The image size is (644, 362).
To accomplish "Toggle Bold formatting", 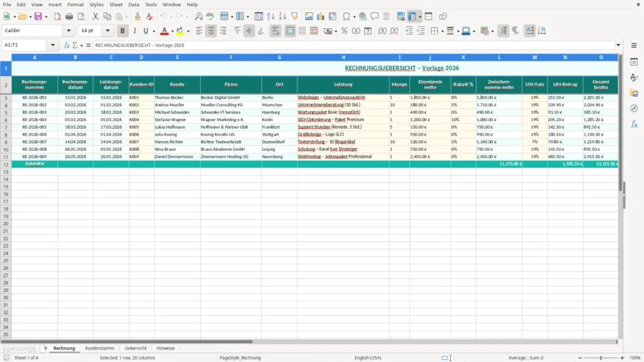I will [x=123, y=31].
